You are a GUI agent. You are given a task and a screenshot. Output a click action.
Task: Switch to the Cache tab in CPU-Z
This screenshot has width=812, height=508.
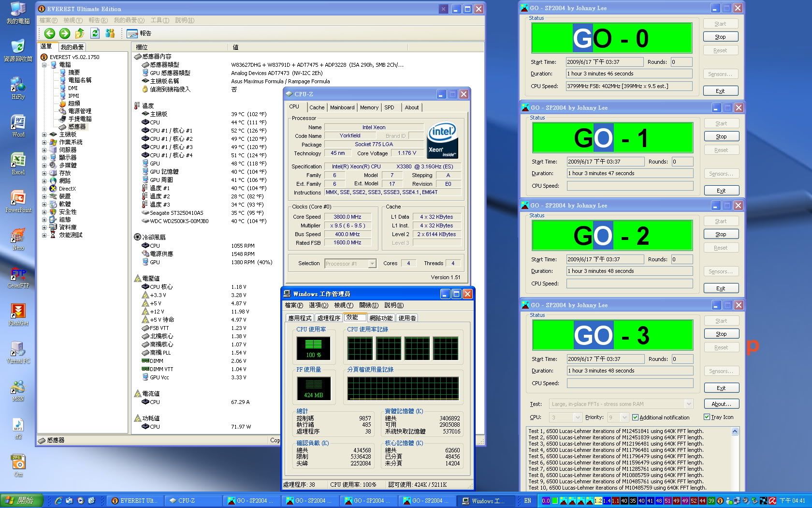click(x=317, y=107)
